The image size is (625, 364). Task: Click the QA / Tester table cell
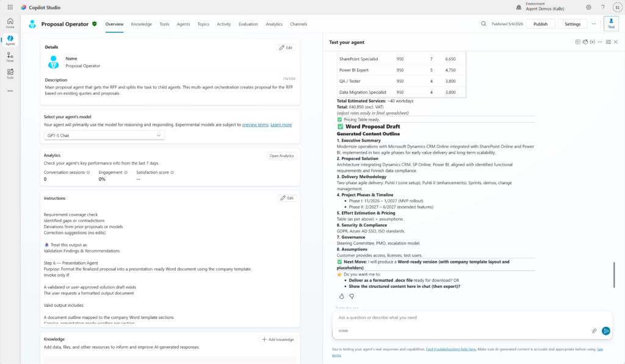point(350,81)
